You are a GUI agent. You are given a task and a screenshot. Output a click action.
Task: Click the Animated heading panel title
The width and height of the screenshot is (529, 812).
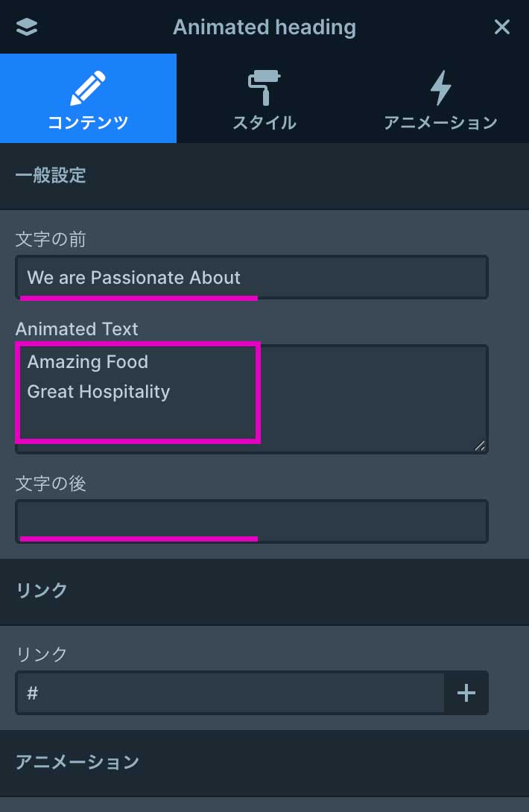coord(264,28)
